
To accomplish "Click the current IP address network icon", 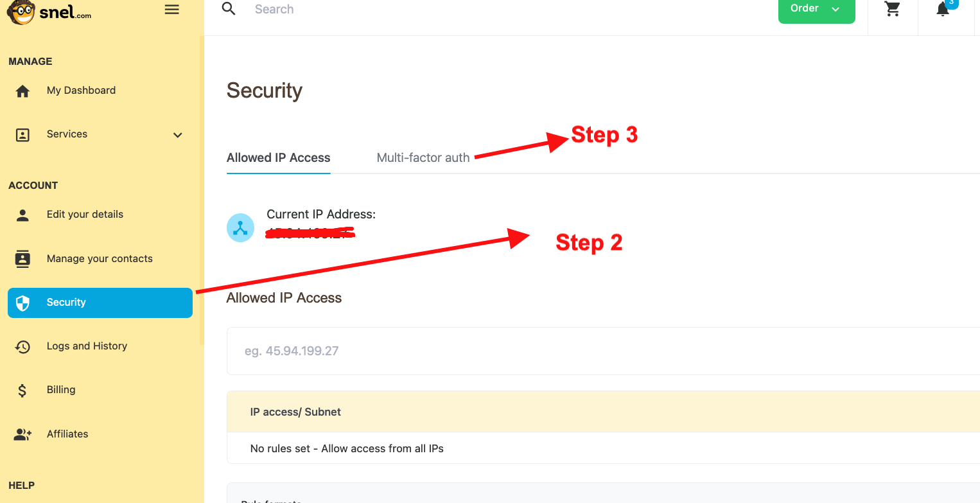I will [240, 228].
